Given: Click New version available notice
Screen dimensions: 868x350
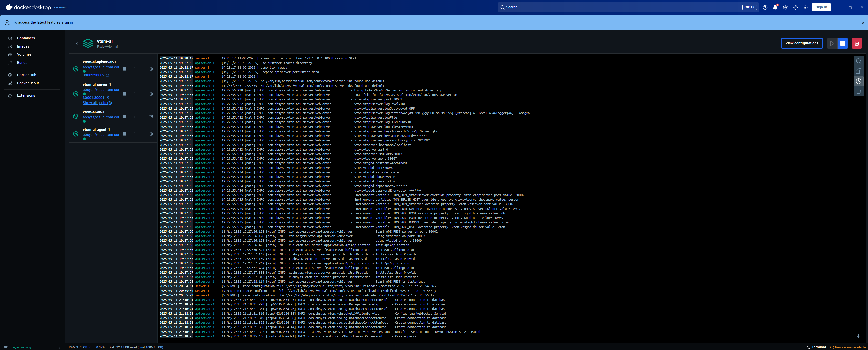Looking at the screenshot, I should click(848, 347).
